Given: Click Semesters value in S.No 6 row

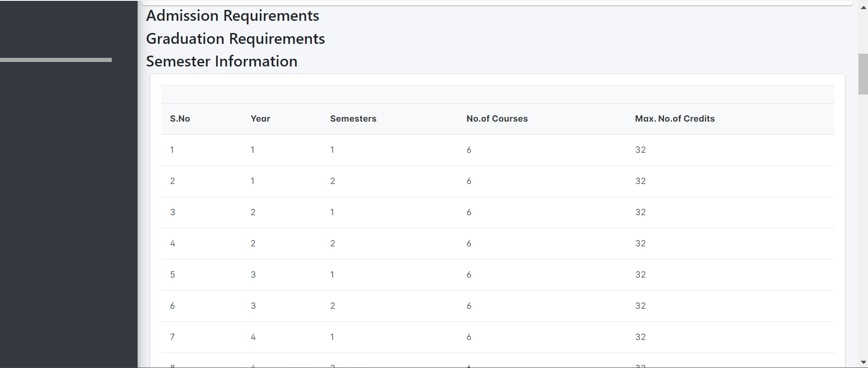Looking at the screenshot, I should [x=333, y=306].
